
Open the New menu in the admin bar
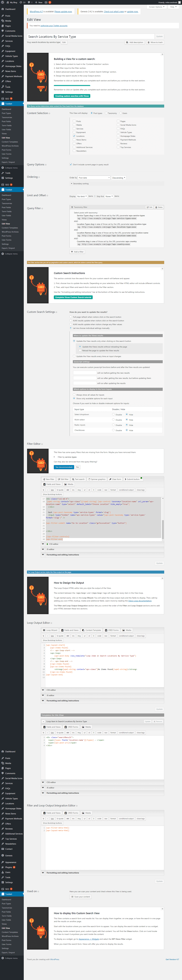tap(39, 2)
